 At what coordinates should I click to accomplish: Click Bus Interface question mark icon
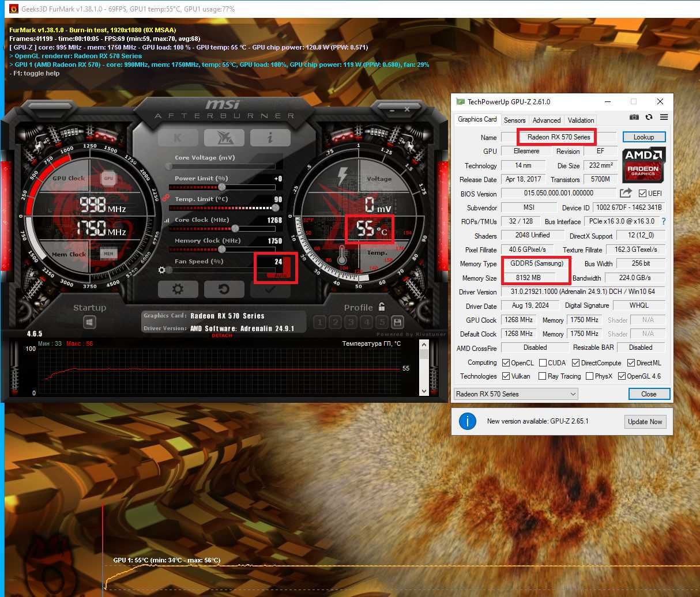click(x=664, y=221)
